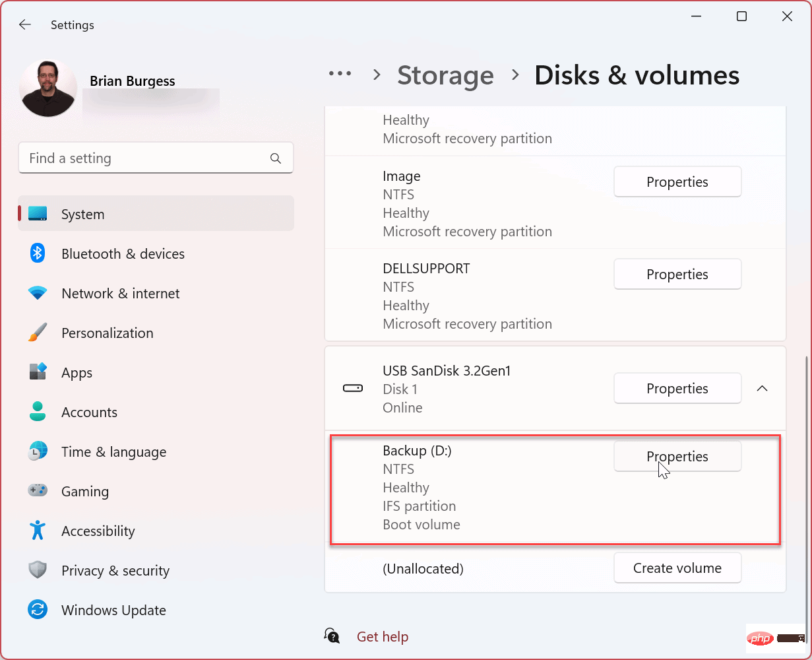Click the Personalization paintbrush icon

[38, 332]
